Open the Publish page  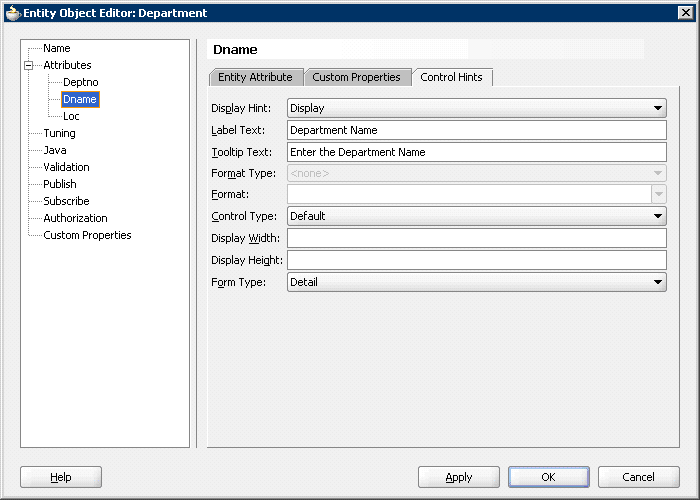[60, 184]
